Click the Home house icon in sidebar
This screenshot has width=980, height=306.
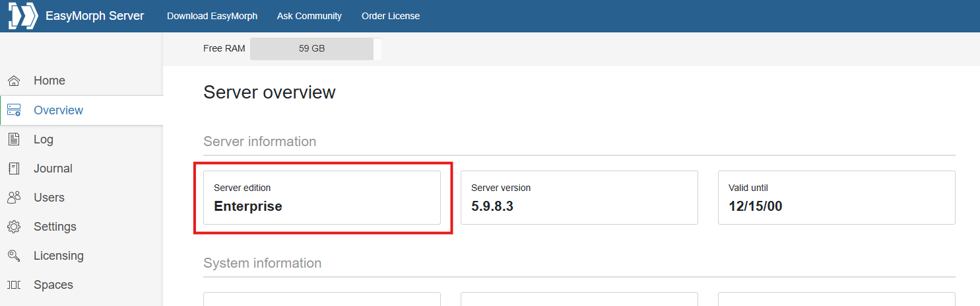[14, 81]
